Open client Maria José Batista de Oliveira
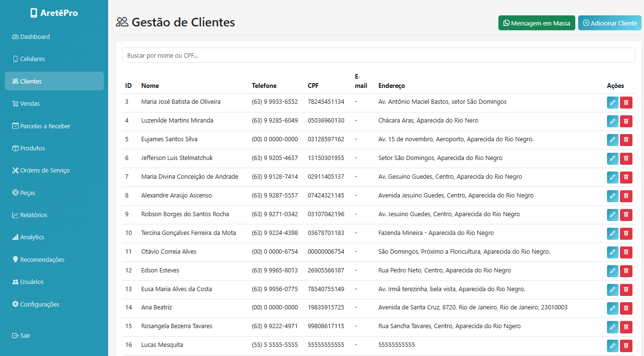 [181, 101]
